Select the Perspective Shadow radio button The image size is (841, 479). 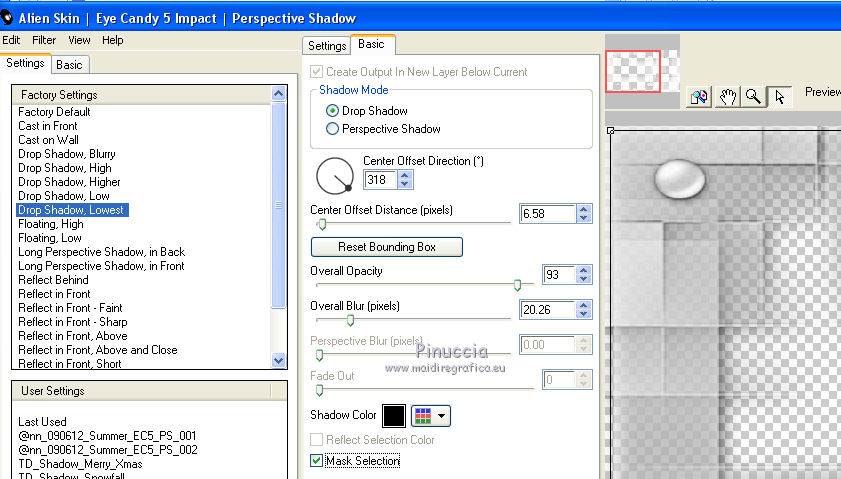click(333, 129)
